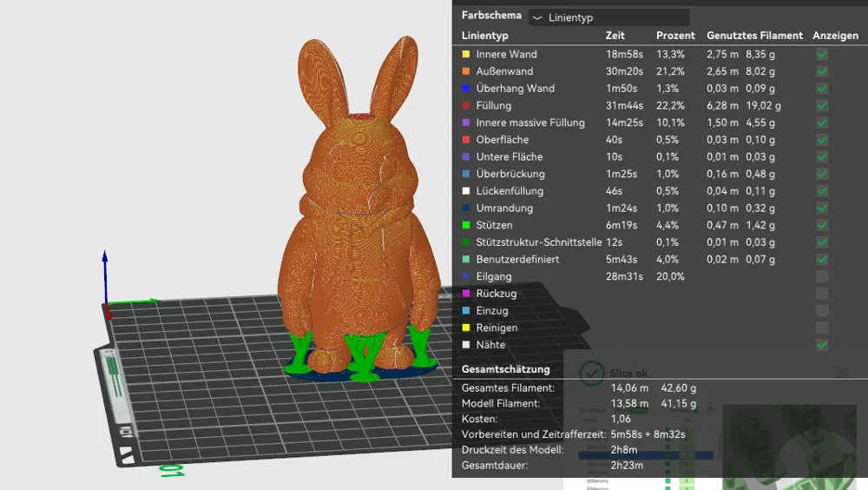Screen dimensions: 868x490
Task: Click the Gesamtdauer value 2h23m
Action: tap(627, 466)
